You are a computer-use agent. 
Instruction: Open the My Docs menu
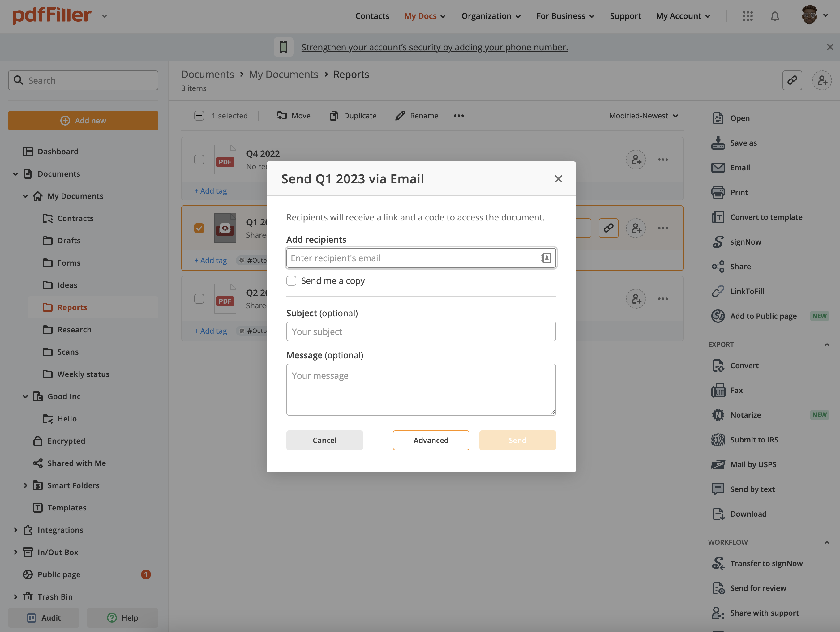pos(425,16)
